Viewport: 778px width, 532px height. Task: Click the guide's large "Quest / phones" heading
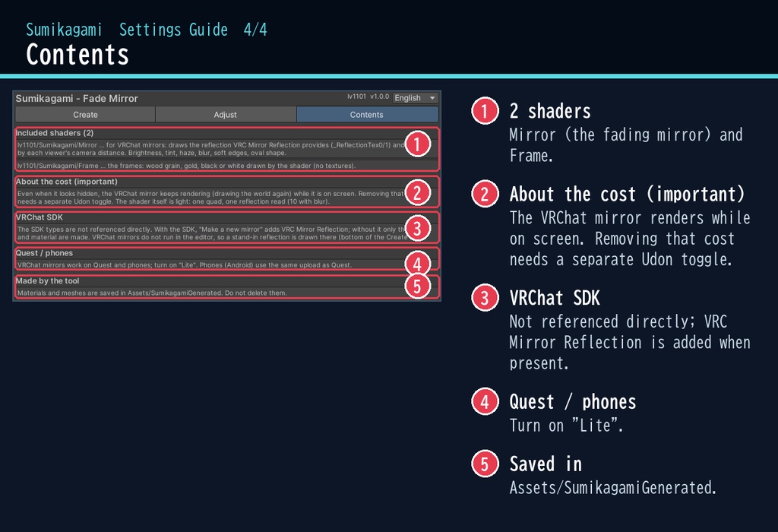(x=573, y=402)
